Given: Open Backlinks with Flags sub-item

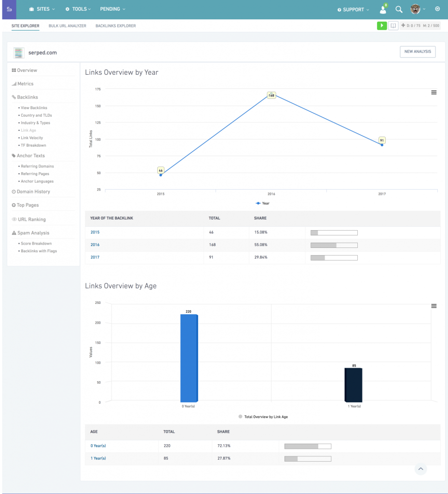Looking at the screenshot, I should coord(39,251).
